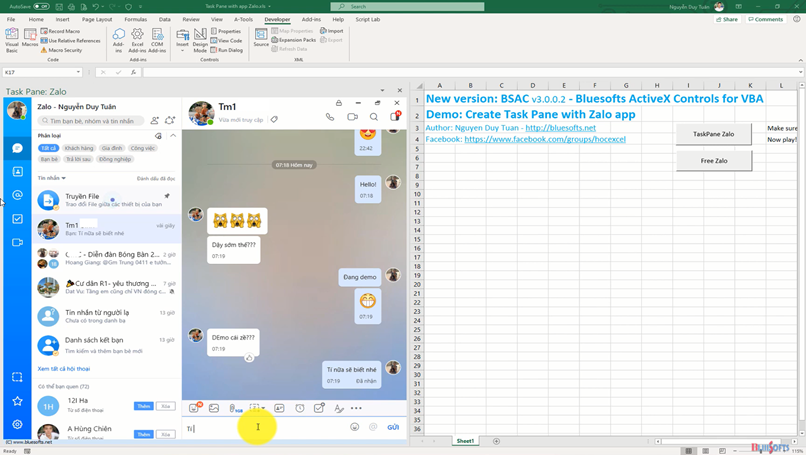Send message with the GỬI button
This screenshot has width=806, height=455.
pyautogui.click(x=393, y=427)
